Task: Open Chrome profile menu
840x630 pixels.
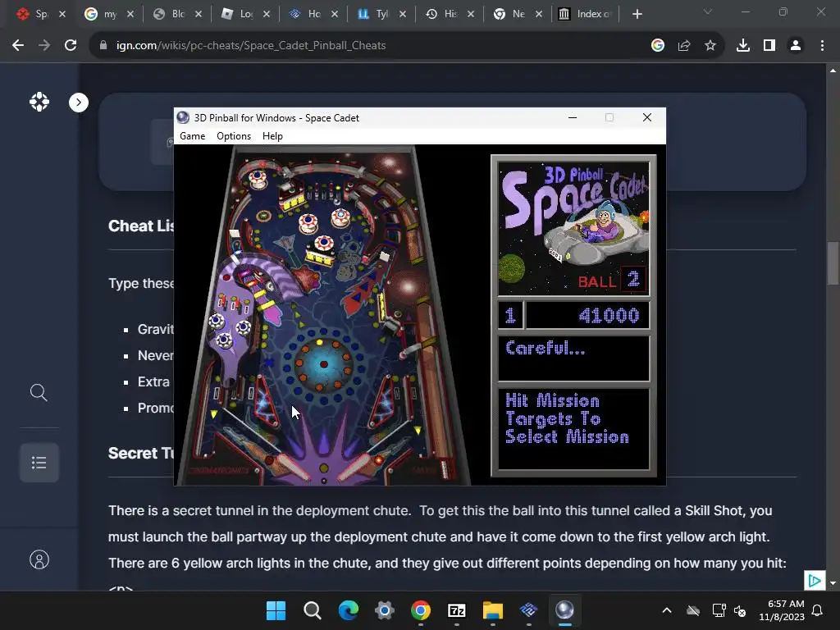Action: (x=796, y=46)
